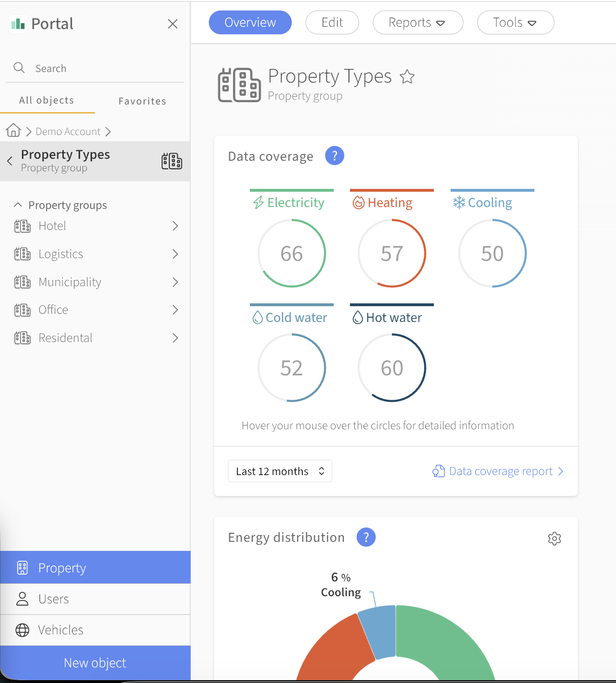Favorite Property Types with the star icon
The width and height of the screenshot is (616, 683).
407,76
